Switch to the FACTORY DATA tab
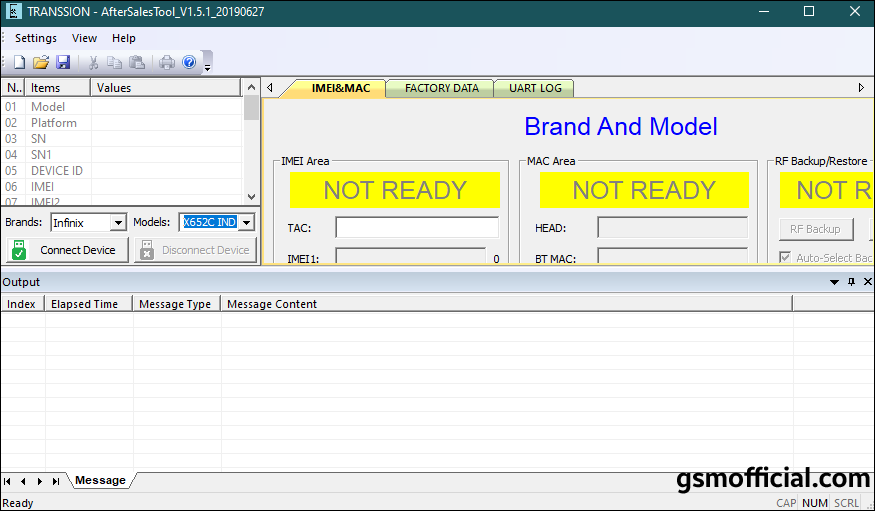Viewport: 875px width, 511px height. [x=441, y=88]
